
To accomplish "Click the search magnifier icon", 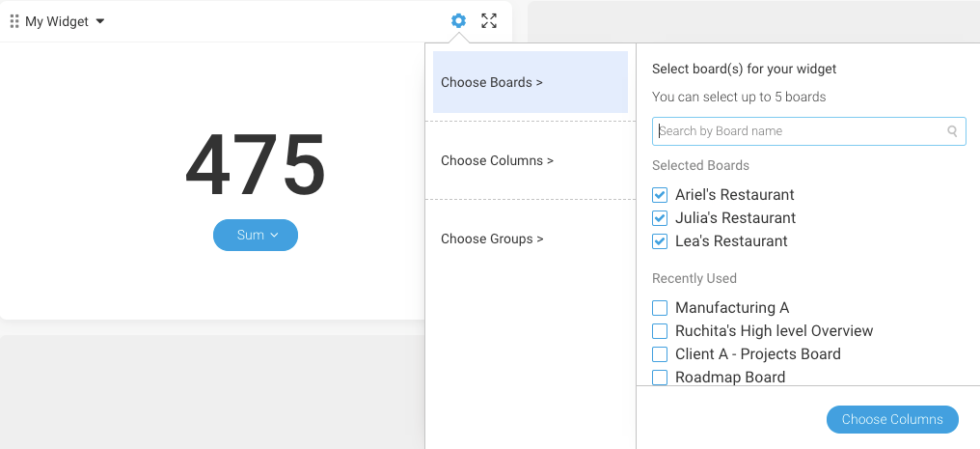I will (x=952, y=131).
